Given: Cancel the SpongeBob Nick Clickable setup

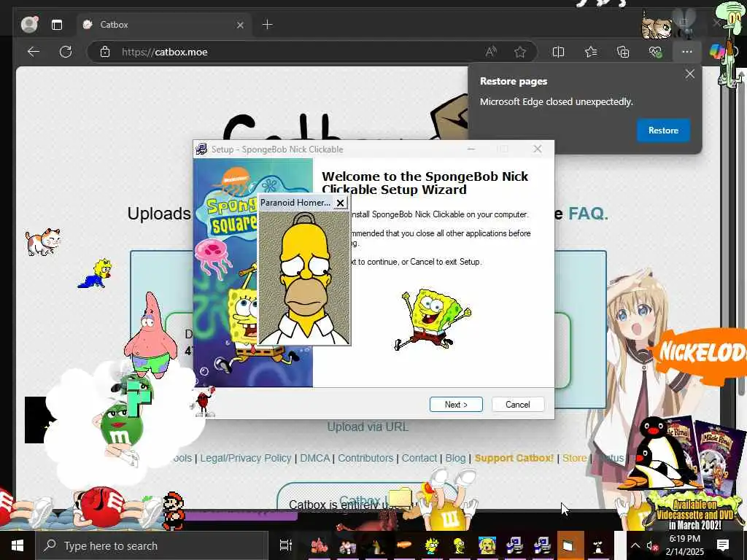Looking at the screenshot, I should point(517,404).
